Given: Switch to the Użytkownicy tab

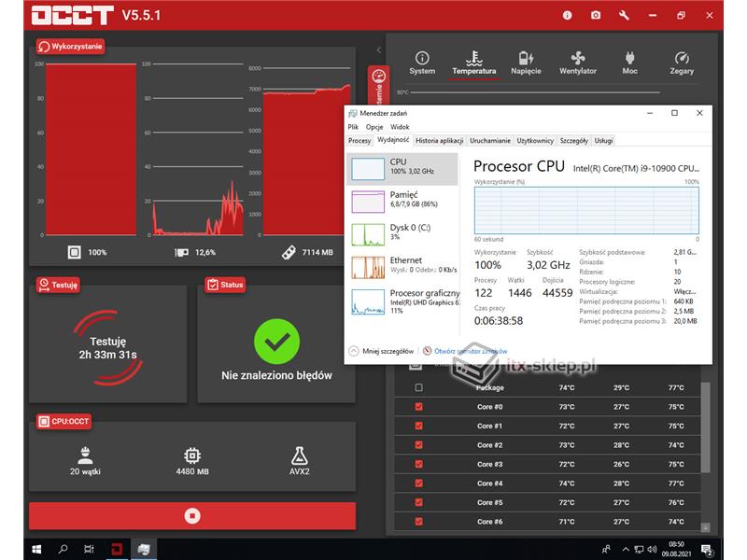Looking at the screenshot, I should tap(535, 141).
